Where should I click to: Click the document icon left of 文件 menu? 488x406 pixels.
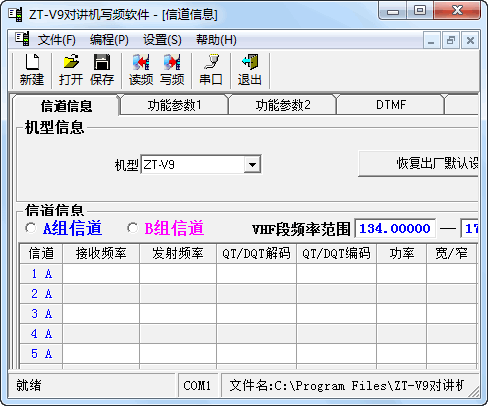(22, 39)
